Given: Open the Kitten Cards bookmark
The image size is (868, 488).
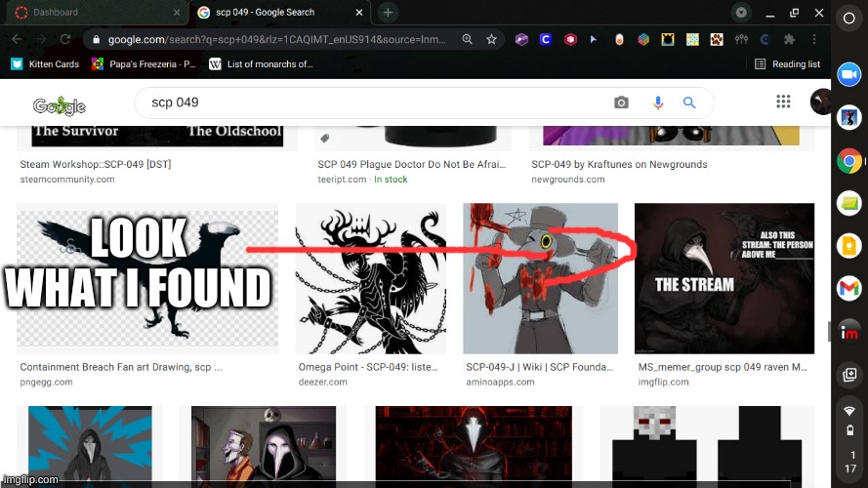Looking at the screenshot, I should click(45, 64).
